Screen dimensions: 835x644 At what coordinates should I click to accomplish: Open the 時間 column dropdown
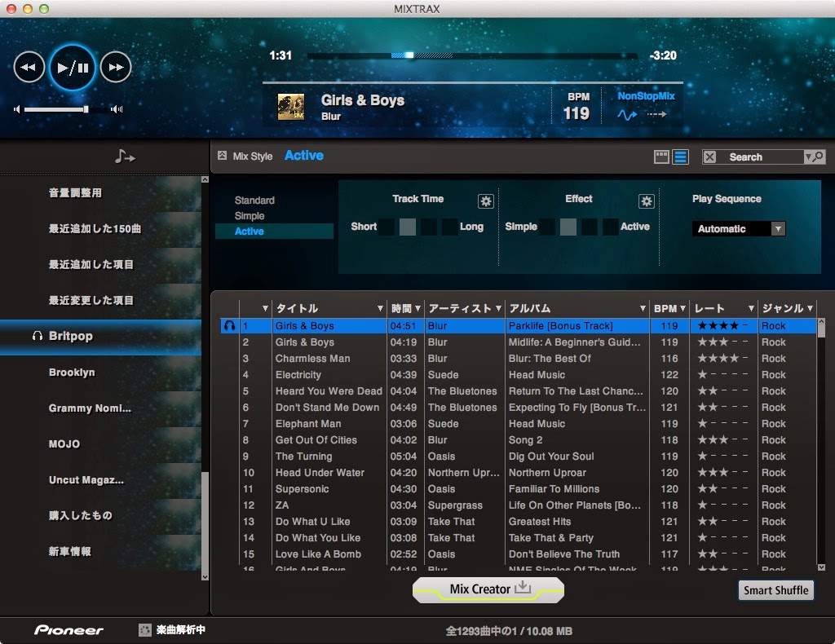[x=417, y=309]
